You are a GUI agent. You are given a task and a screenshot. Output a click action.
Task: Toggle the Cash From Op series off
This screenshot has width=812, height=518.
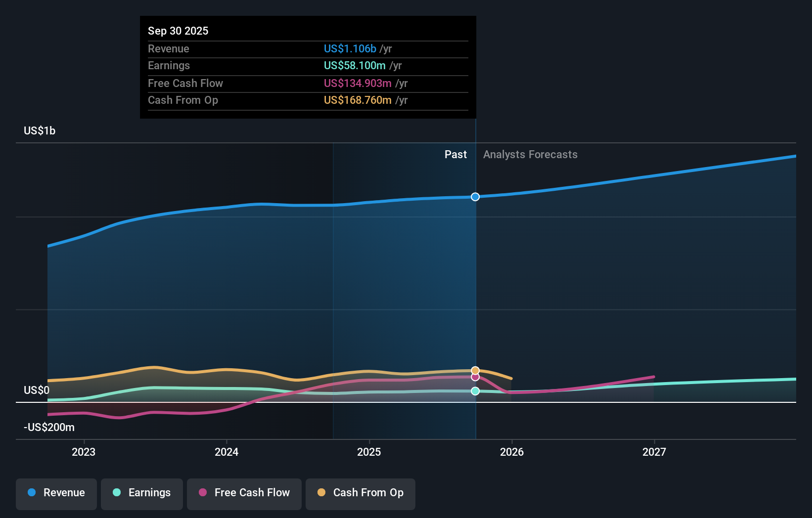click(x=360, y=493)
